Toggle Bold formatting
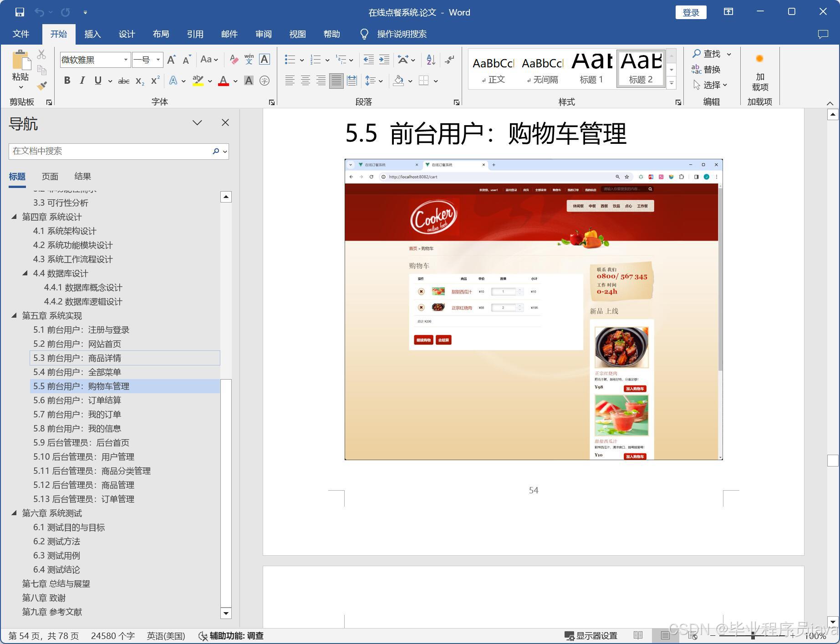The image size is (840, 644). [x=67, y=81]
